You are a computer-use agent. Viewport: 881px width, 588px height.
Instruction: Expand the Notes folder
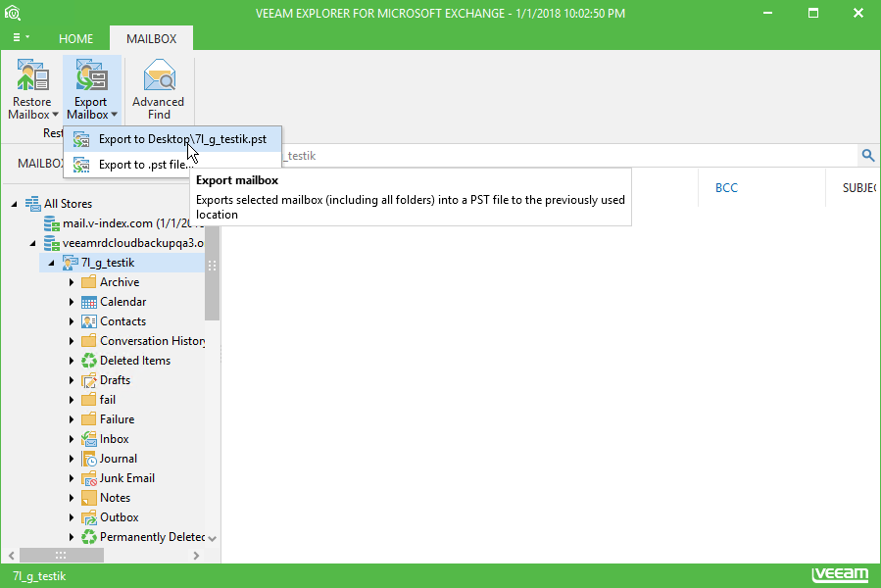[x=72, y=498]
